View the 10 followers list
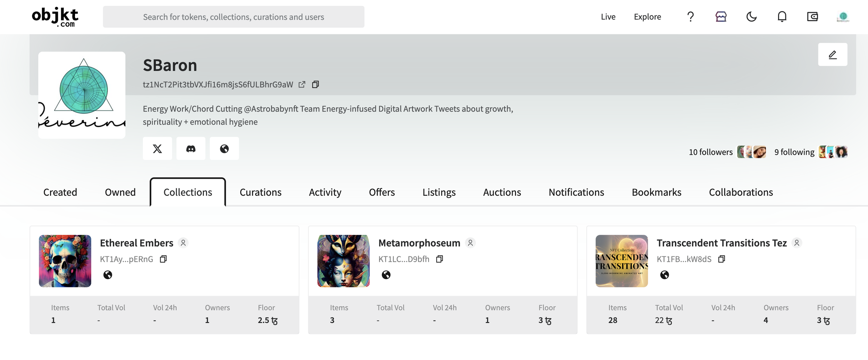 710,152
